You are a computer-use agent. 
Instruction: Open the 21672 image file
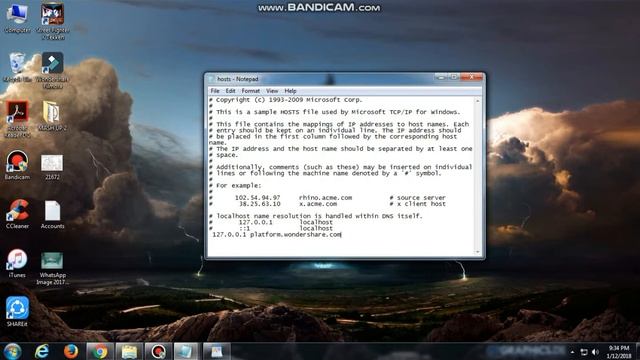pos(52,167)
